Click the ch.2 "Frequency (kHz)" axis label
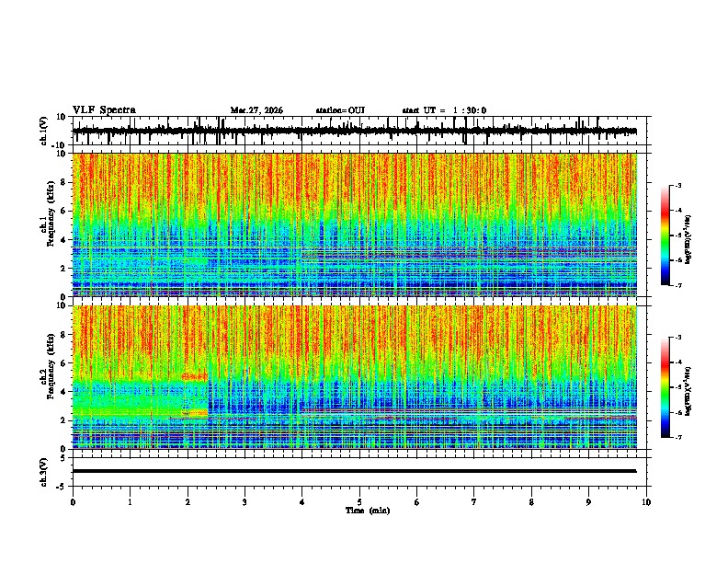 (51, 366)
